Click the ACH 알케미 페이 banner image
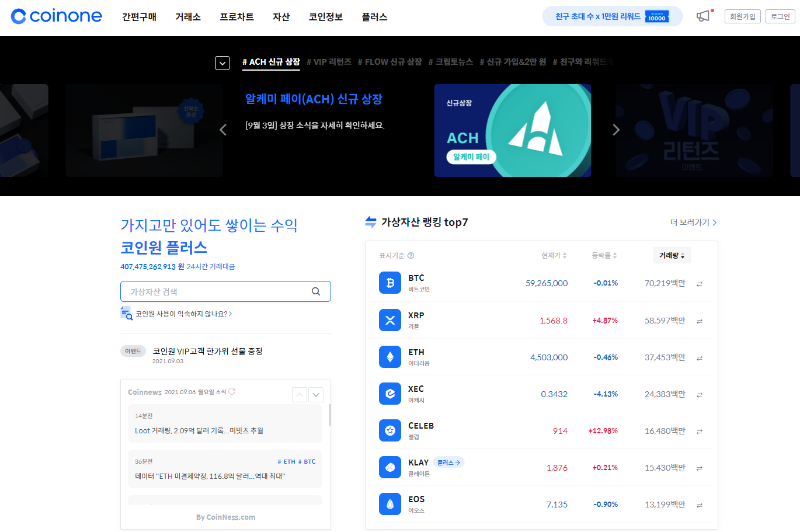This screenshot has height=532, width=800. (x=513, y=130)
